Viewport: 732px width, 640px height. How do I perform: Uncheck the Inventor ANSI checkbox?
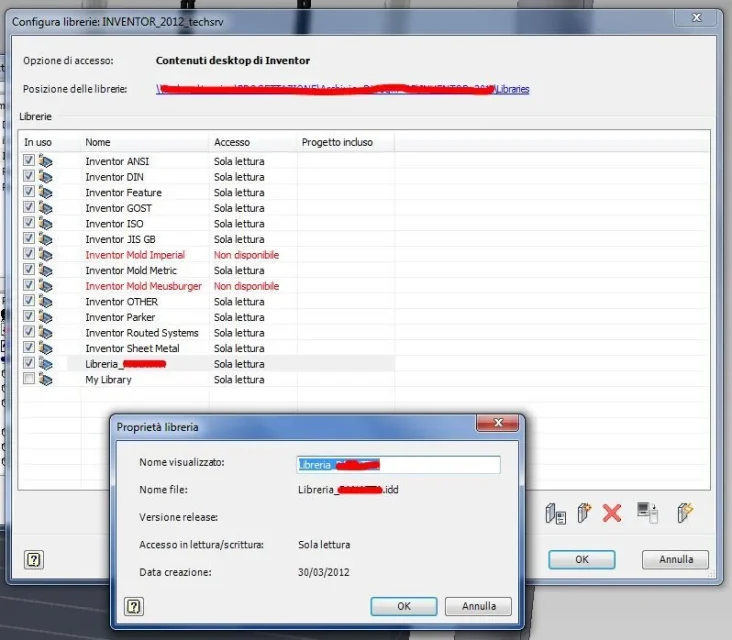(x=29, y=160)
